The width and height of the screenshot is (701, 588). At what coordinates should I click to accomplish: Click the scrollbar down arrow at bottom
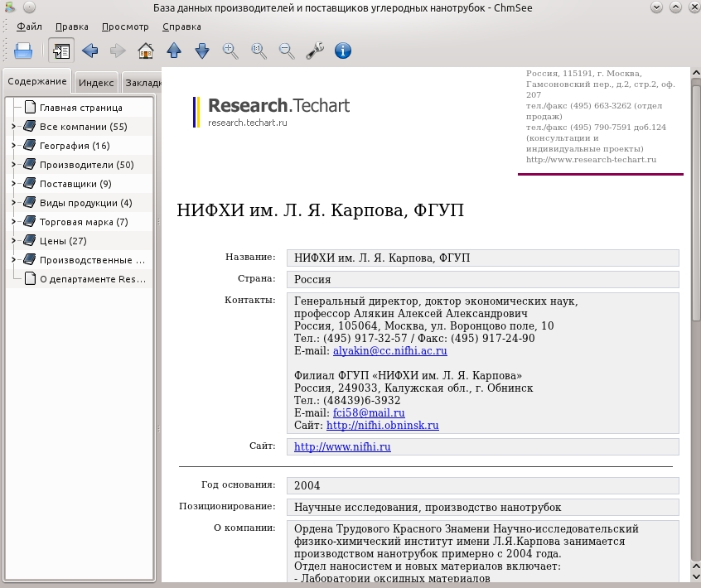(x=696, y=577)
